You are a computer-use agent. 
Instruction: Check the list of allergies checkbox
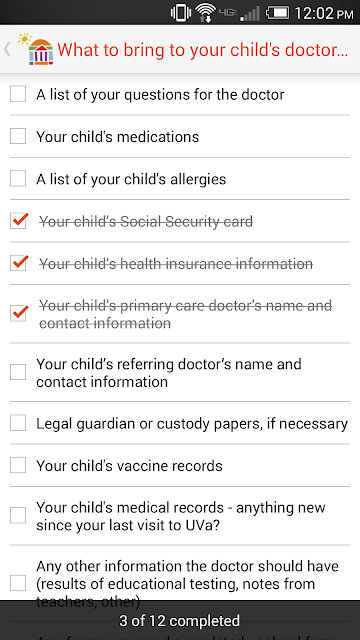(x=18, y=179)
